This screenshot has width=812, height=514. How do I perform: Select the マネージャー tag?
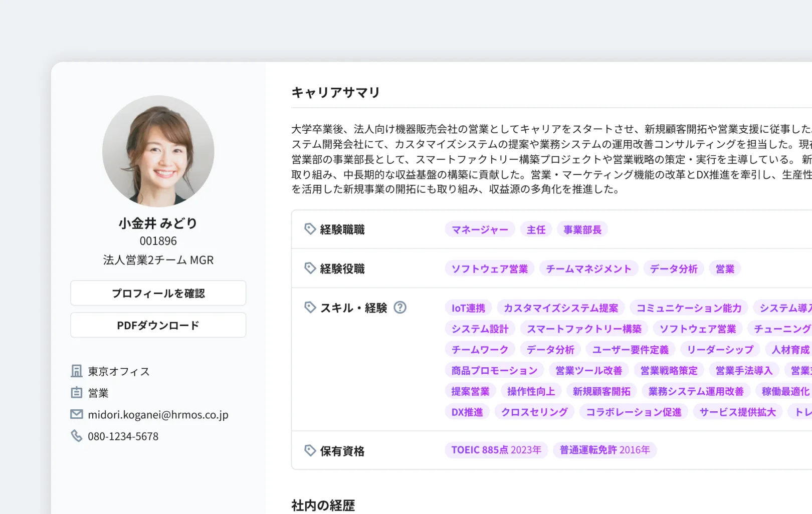point(479,229)
